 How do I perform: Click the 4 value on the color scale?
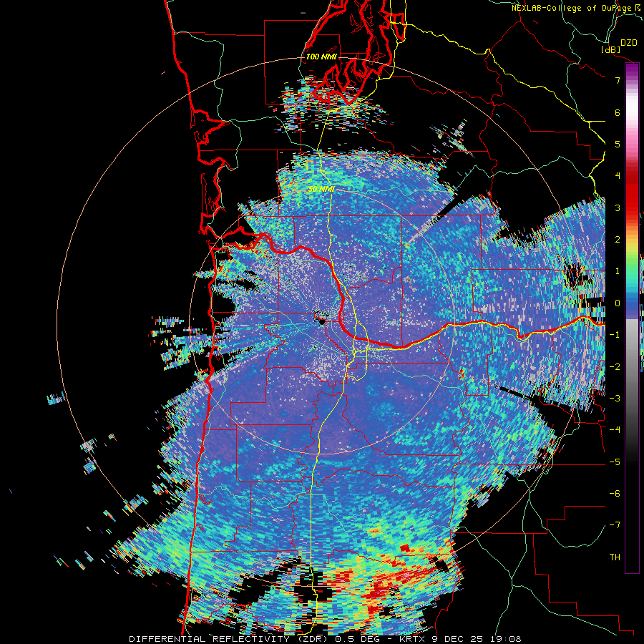[x=618, y=176]
